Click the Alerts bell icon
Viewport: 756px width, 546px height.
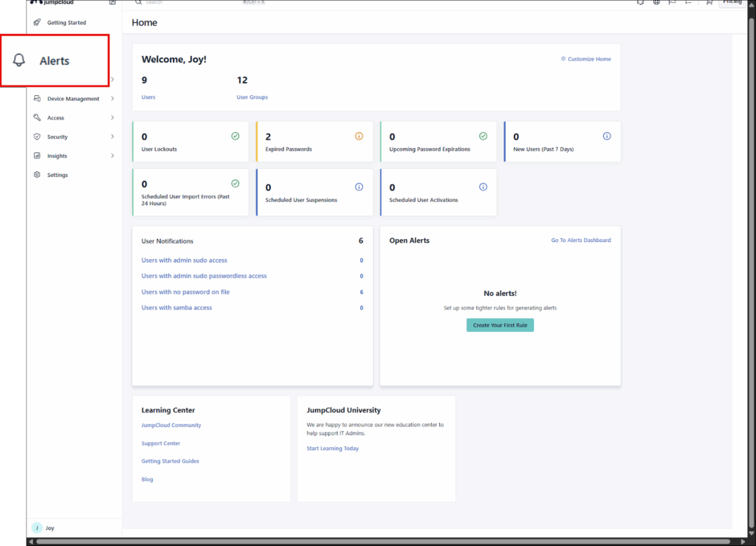pyautogui.click(x=19, y=61)
